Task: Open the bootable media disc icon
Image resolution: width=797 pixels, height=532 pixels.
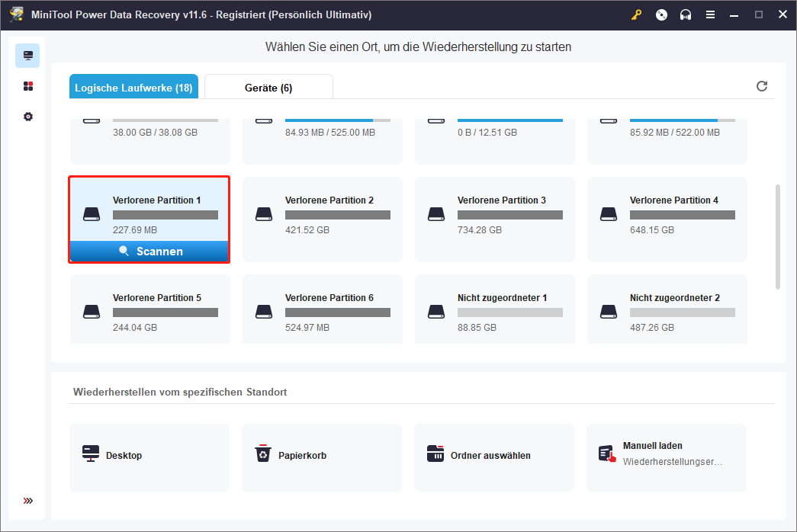Action: click(661, 14)
